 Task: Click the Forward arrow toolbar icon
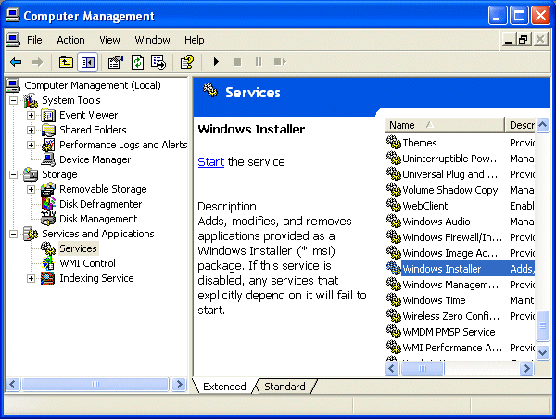click(x=37, y=62)
